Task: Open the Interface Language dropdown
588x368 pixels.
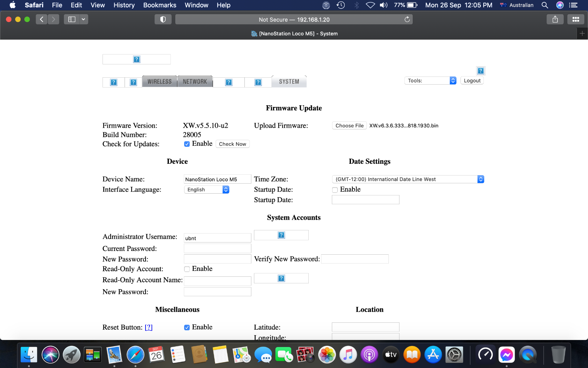Action: tap(206, 190)
